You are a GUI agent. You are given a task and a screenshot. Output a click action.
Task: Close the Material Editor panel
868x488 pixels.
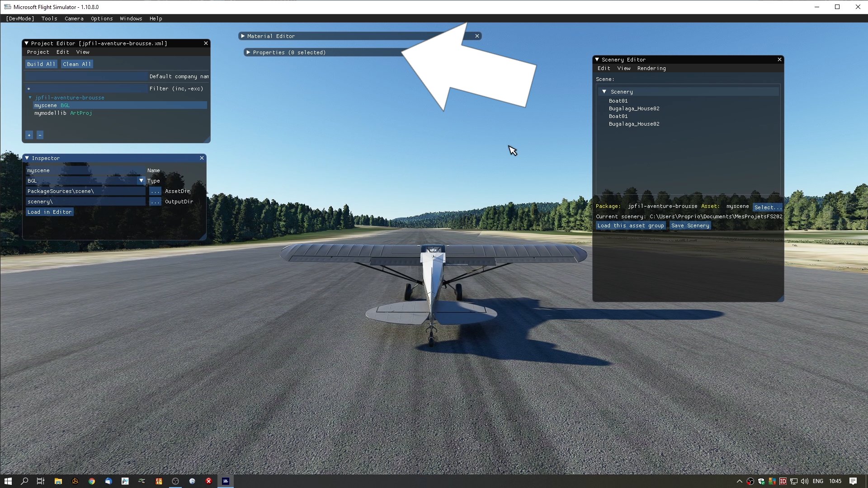[477, 36]
